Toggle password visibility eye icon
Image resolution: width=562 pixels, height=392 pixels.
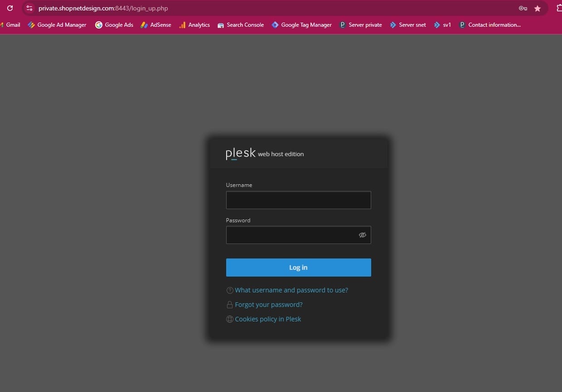[362, 235]
